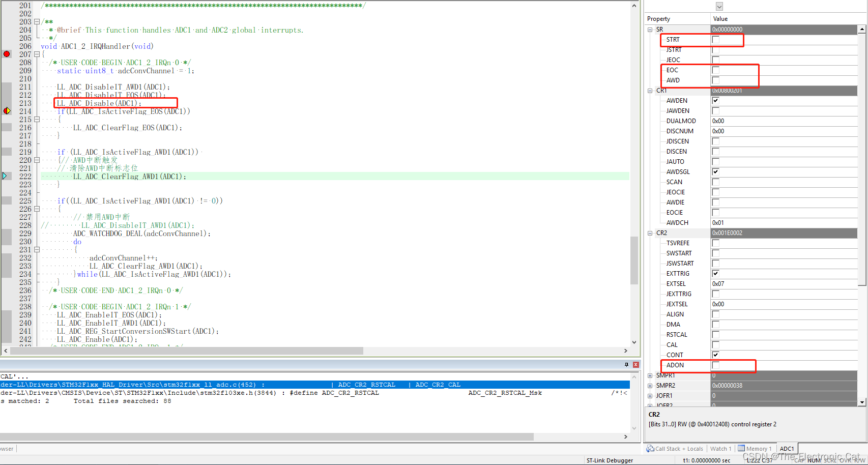Viewport: 868px width, 465px height.
Task: Click the output panel horizontal scrollbar thumb
Action: (x=267, y=437)
